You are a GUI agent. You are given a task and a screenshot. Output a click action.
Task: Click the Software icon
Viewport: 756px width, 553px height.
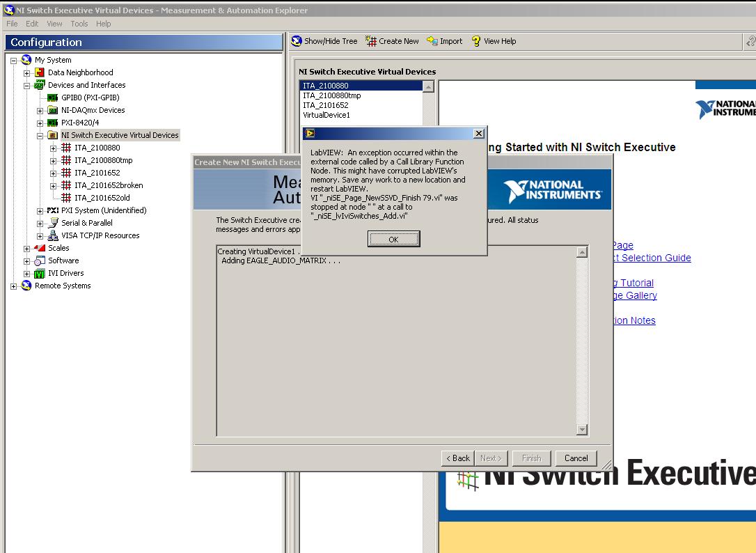tap(40, 260)
